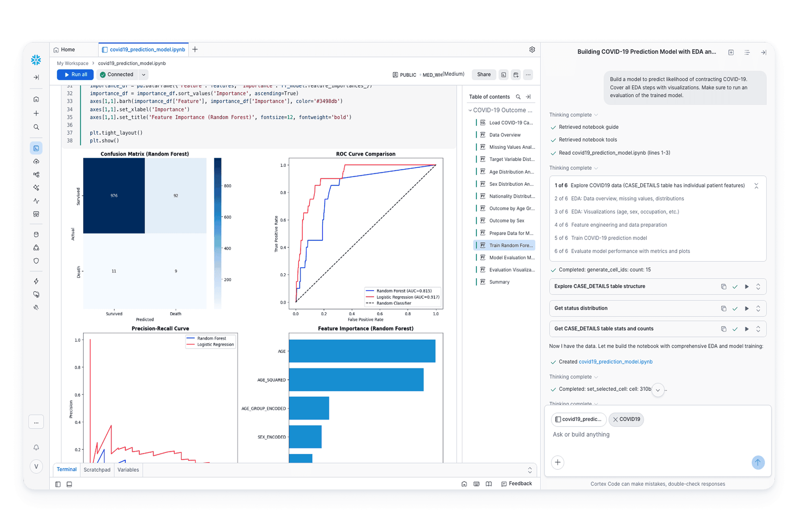Expand the Connected status dropdown

click(144, 74)
